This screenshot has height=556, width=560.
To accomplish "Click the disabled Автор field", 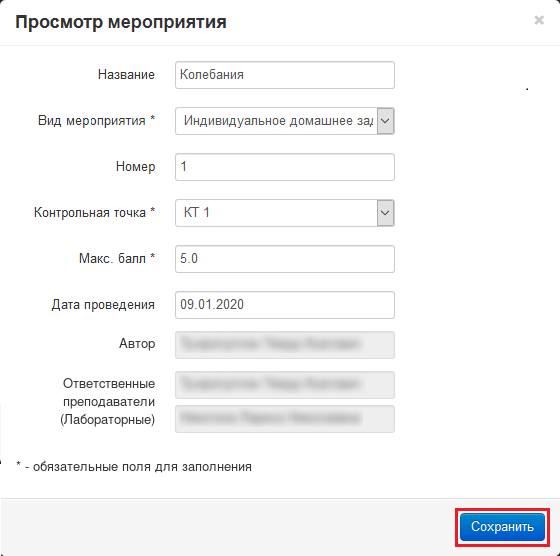I will [x=285, y=345].
